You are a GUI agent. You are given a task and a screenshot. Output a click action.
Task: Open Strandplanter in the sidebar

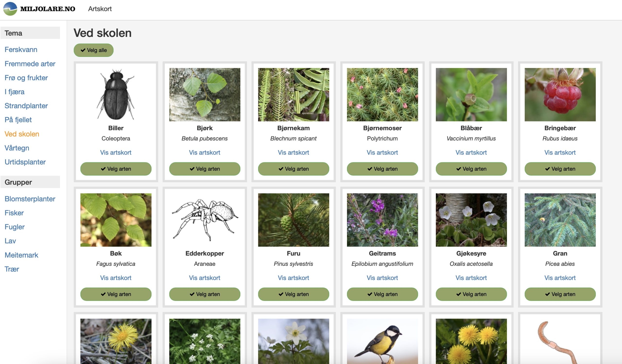[26, 106]
